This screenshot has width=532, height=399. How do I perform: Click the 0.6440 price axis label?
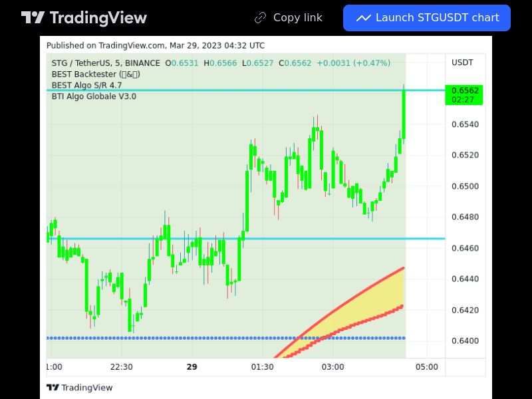click(465, 279)
